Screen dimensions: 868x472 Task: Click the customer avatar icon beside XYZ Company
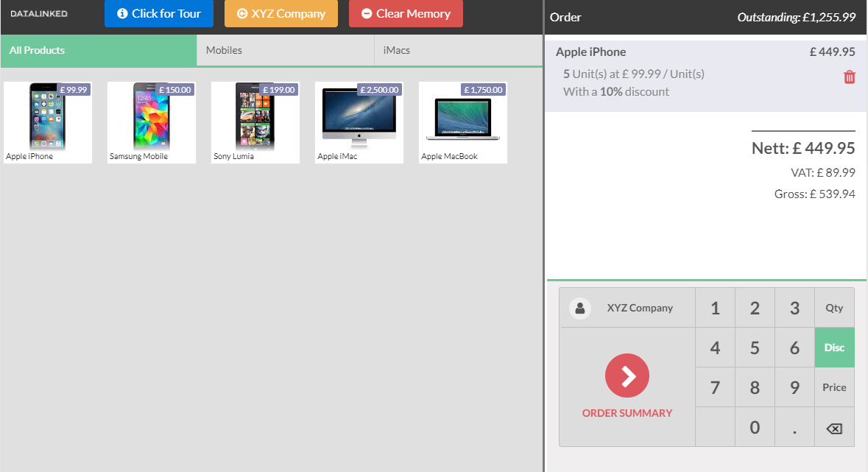click(580, 308)
